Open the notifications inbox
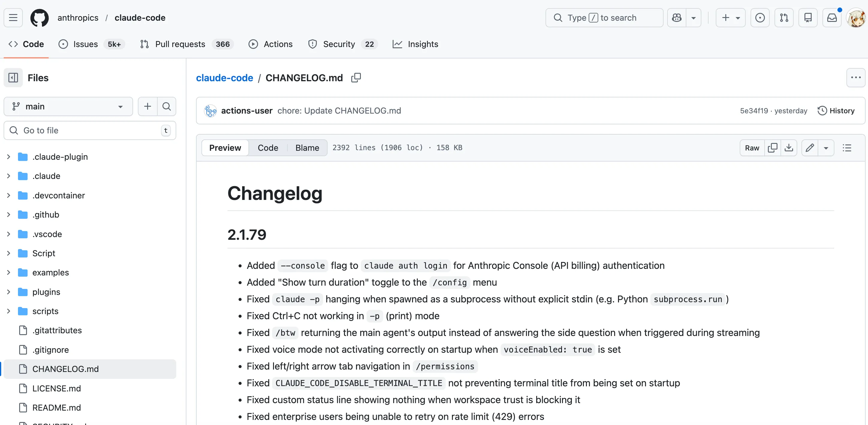This screenshot has width=868, height=425. coord(832,17)
